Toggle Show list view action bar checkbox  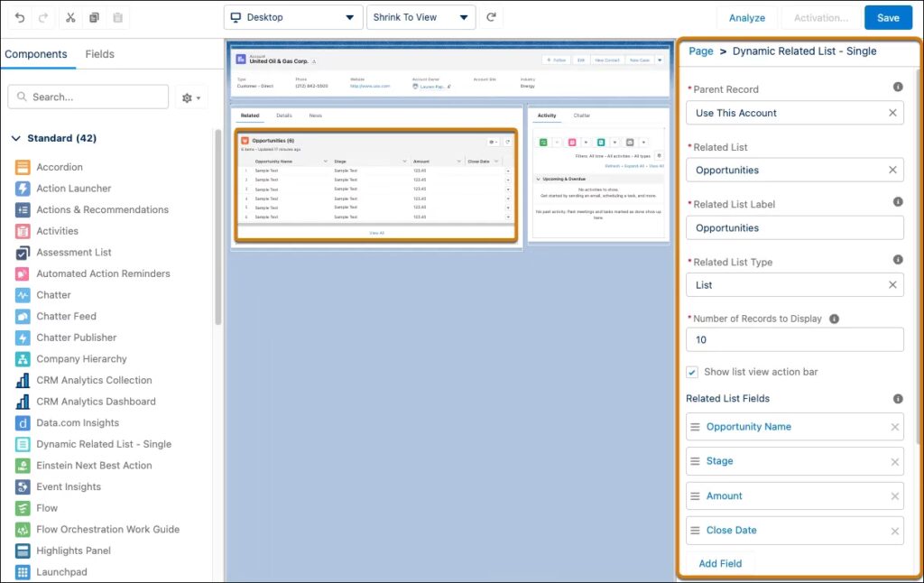click(x=692, y=372)
